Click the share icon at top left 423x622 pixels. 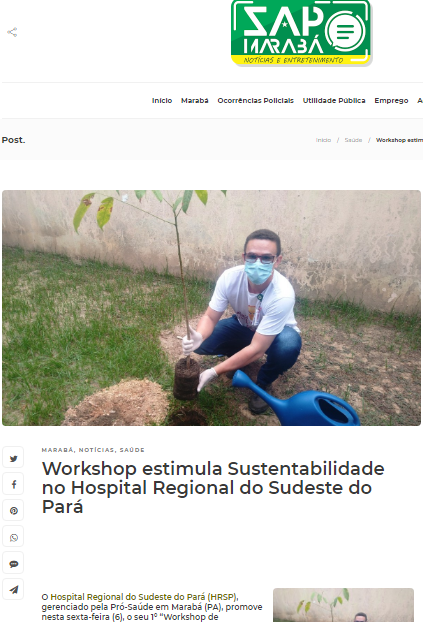[12, 32]
